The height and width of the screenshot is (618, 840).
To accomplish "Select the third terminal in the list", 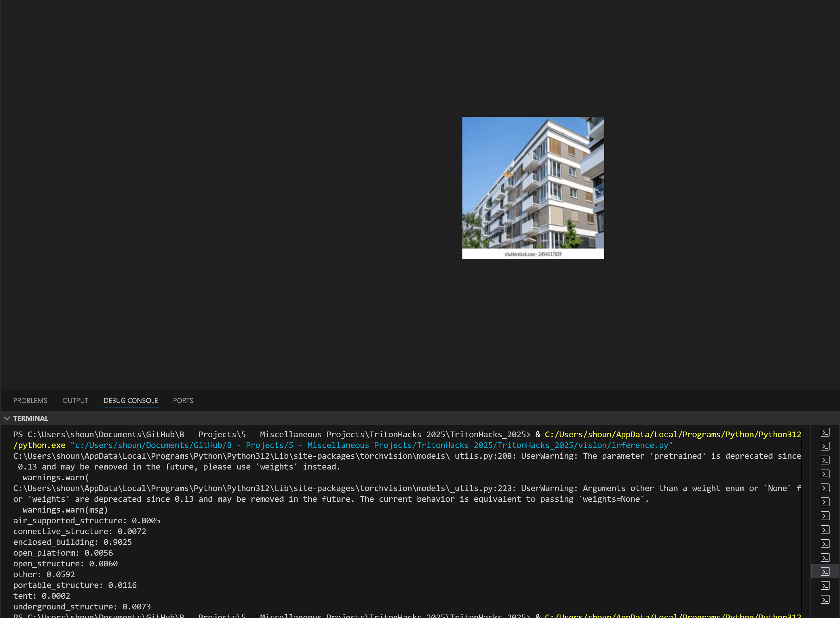I will tap(825, 460).
